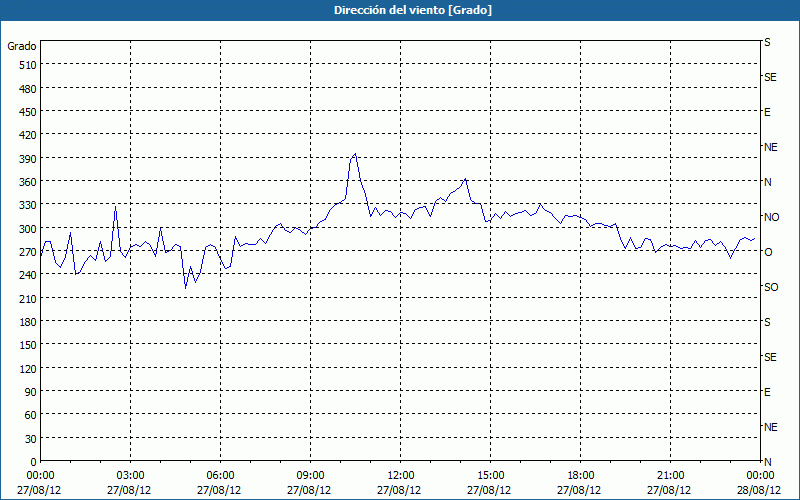The height and width of the screenshot is (500, 800).
Task: Click the 'NE' compass label at 390 gridline
Action: pyautogui.click(x=771, y=147)
